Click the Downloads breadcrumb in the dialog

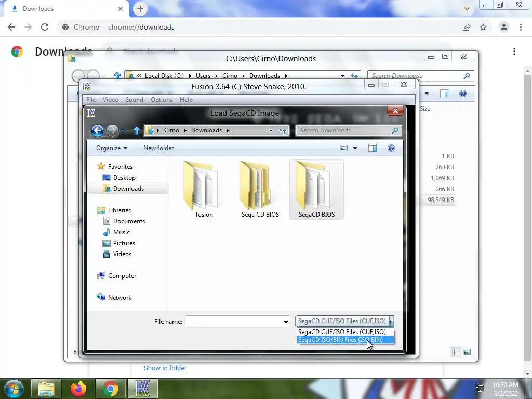[206, 130]
